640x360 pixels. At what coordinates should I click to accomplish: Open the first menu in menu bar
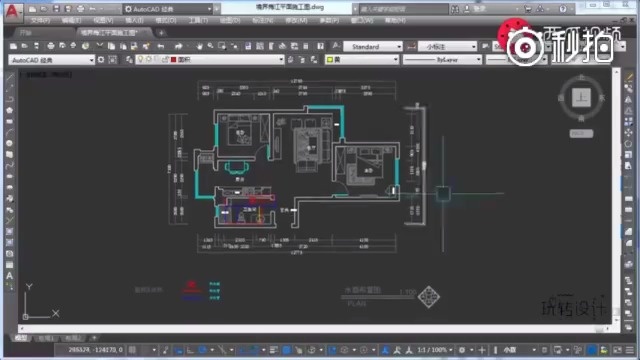pos(40,20)
